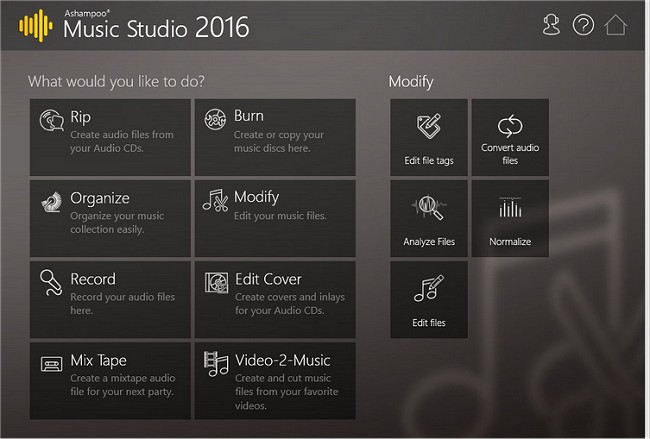The image size is (650, 439).
Task: Open the support agent headset icon
Action: point(551,25)
